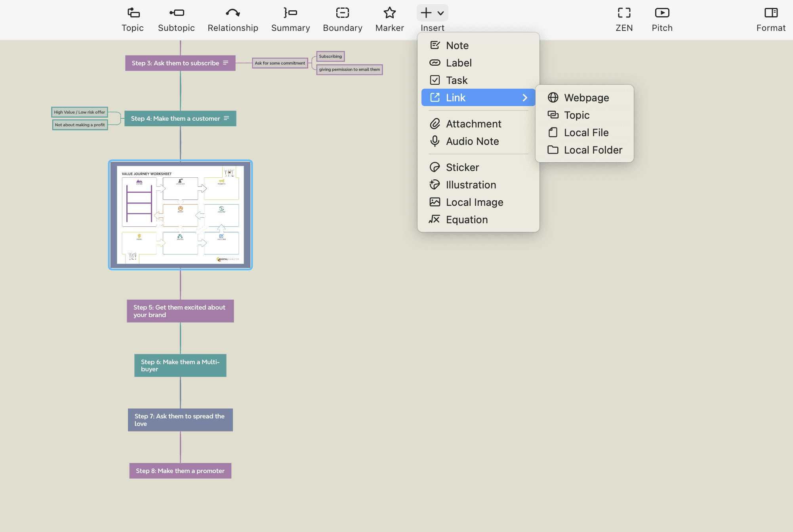Collapse the Insert dropdown chevron
This screenshot has width=793, height=532.
coord(440,13)
